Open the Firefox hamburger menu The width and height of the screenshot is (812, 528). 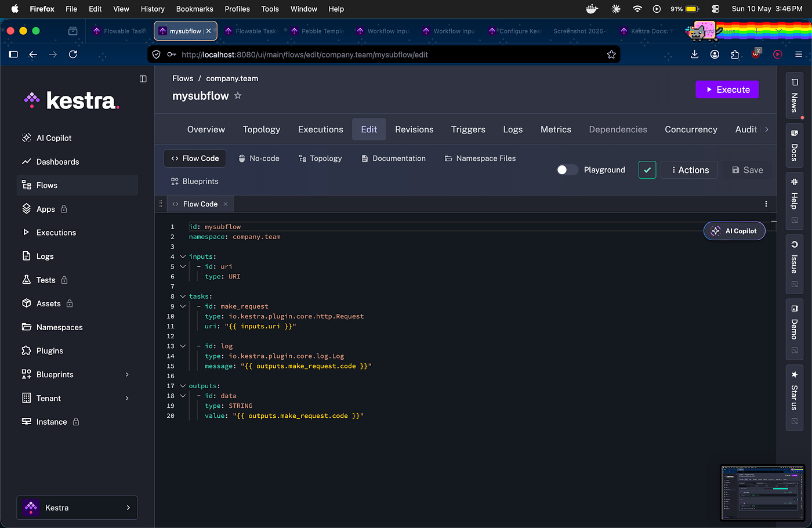(x=799, y=55)
